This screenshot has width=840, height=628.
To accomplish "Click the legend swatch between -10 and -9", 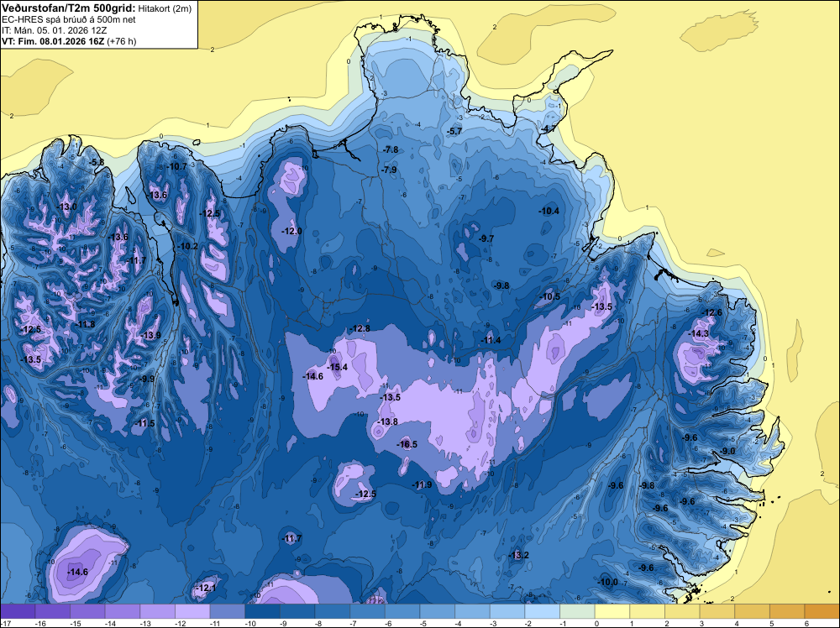I will (x=262, y=611).
